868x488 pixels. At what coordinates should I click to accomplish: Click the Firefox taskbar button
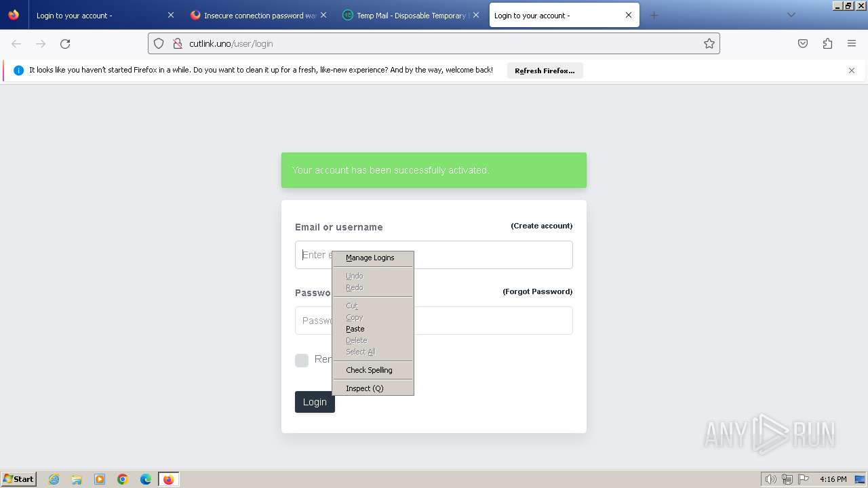click(x=168, y=479)
